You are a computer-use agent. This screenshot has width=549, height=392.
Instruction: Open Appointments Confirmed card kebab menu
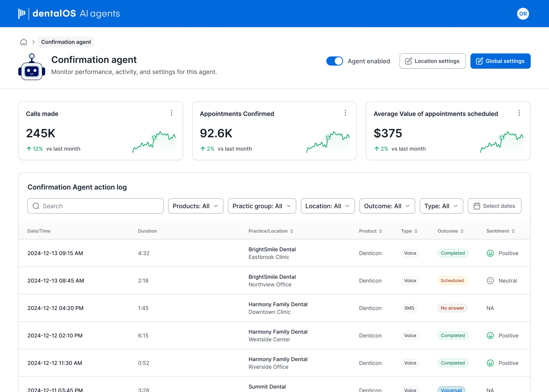[x=345, y=113]
